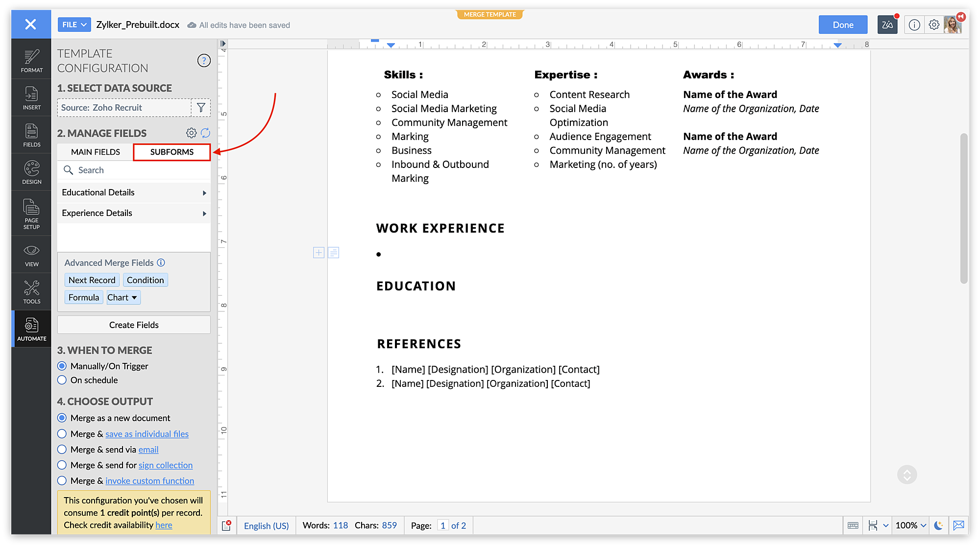Insert a Formula merge field

83,297
